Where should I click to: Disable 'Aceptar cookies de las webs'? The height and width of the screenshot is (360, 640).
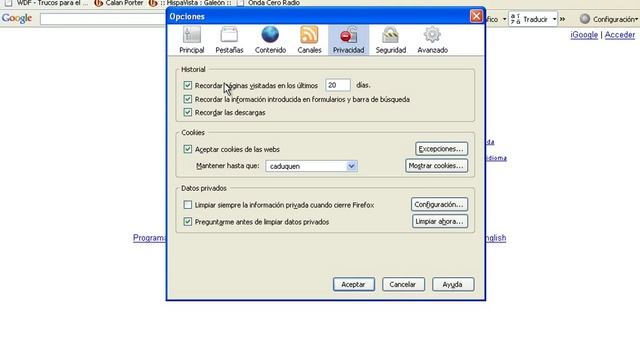coord(187,149)
